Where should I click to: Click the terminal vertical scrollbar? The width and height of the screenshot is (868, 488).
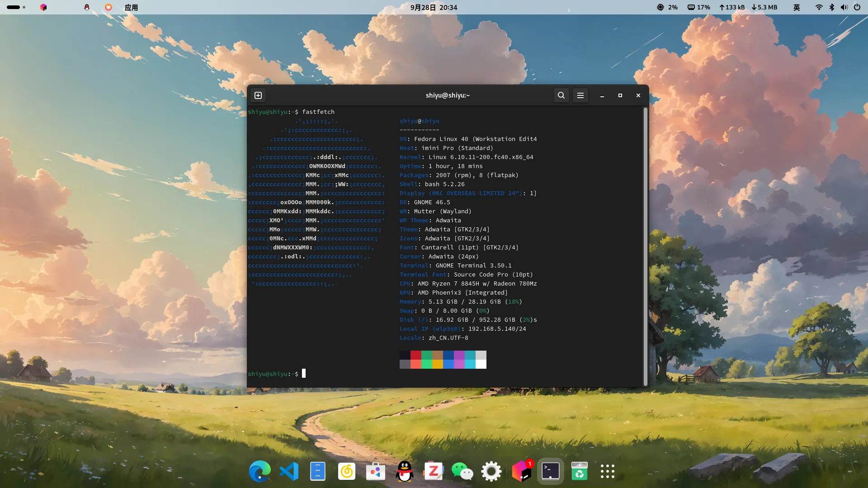[645, 246]
